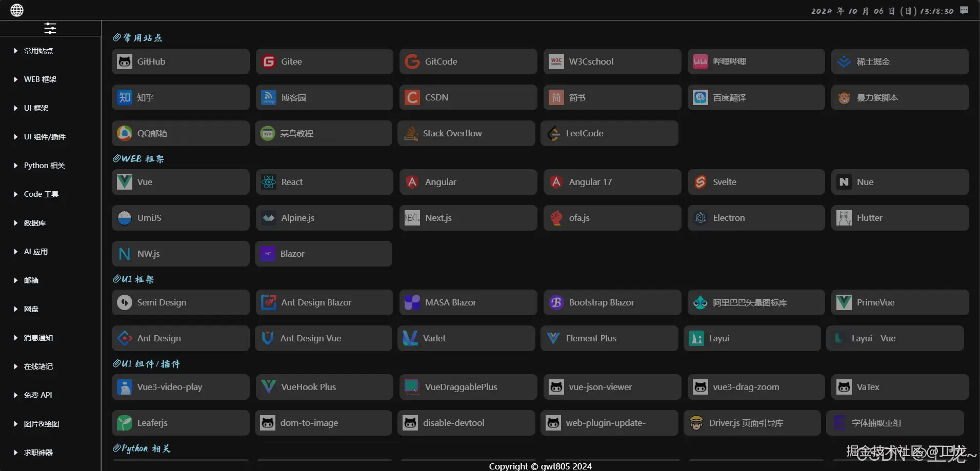Click the 常用站点 section heading
Image resolution: width=980 pixels, height=471 pixels.
[x=137, y=38]
